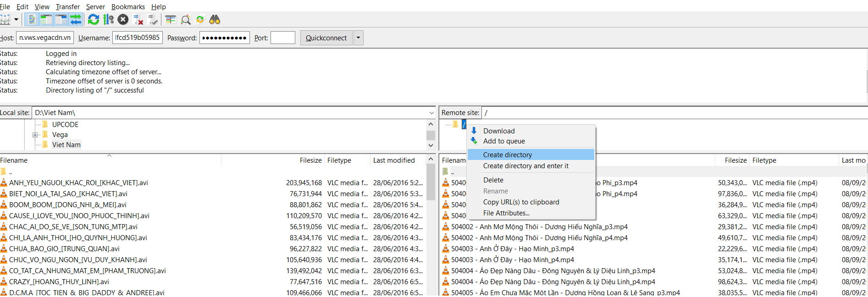Open the Quickconnect history dropdown arrow
This screenshot has height=297, width=868.
[358, 38]
